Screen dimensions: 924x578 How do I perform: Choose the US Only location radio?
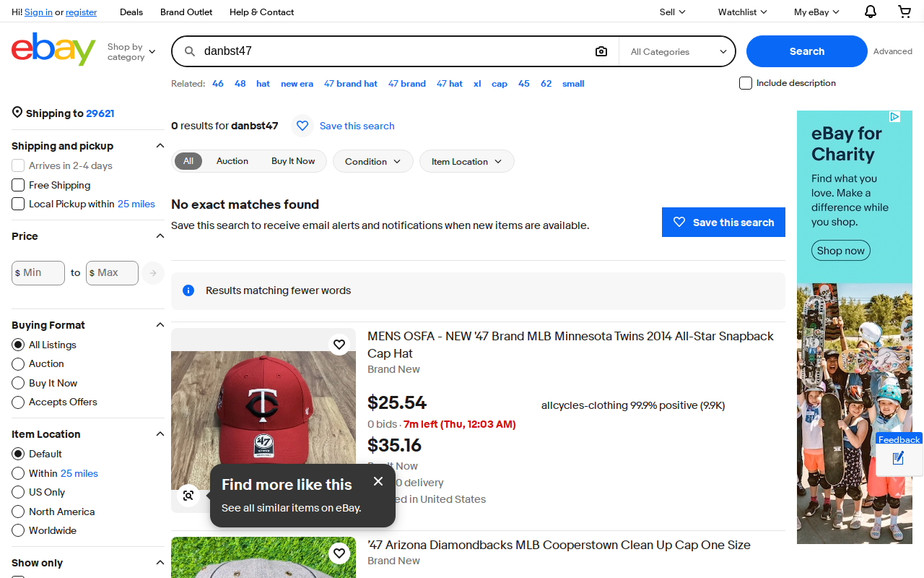tap(18, 492)
